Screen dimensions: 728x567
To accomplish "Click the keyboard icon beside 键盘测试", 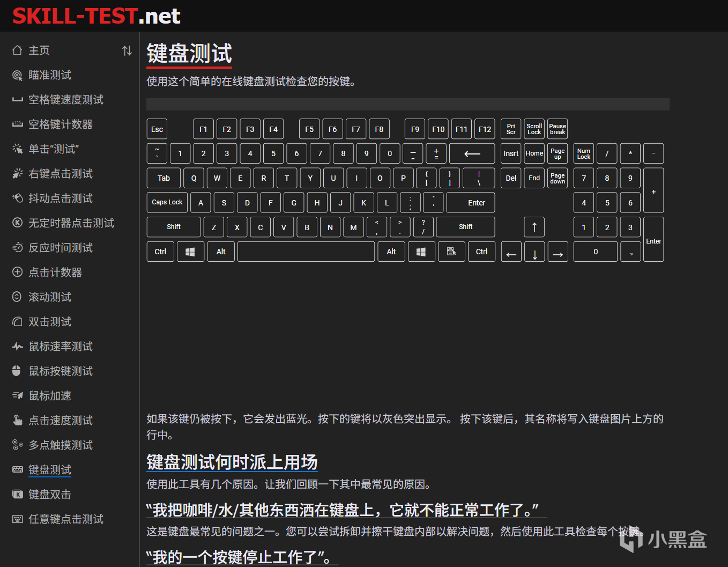I will coord(17,470).
